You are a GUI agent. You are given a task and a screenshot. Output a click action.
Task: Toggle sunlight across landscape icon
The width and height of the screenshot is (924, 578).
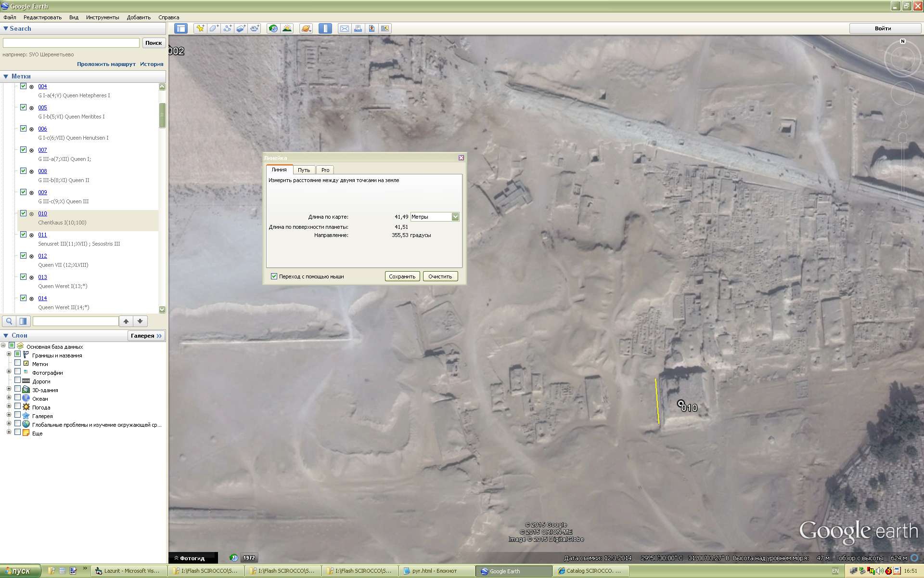pyautogui.click(x=287, y=28)
